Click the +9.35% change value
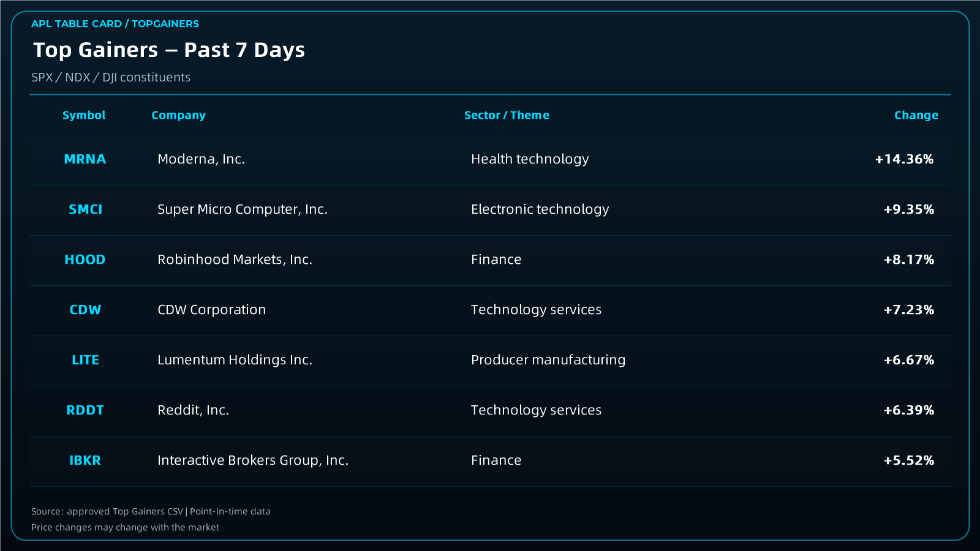 coord(908,209)
